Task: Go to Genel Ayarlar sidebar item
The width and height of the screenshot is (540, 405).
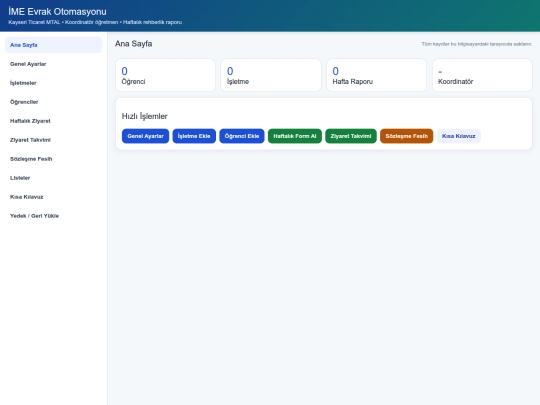Action: [x=53, y=64]
